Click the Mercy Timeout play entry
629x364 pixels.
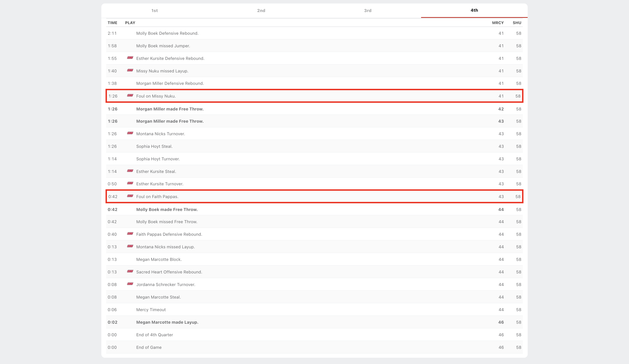click(x=151, y=310)
